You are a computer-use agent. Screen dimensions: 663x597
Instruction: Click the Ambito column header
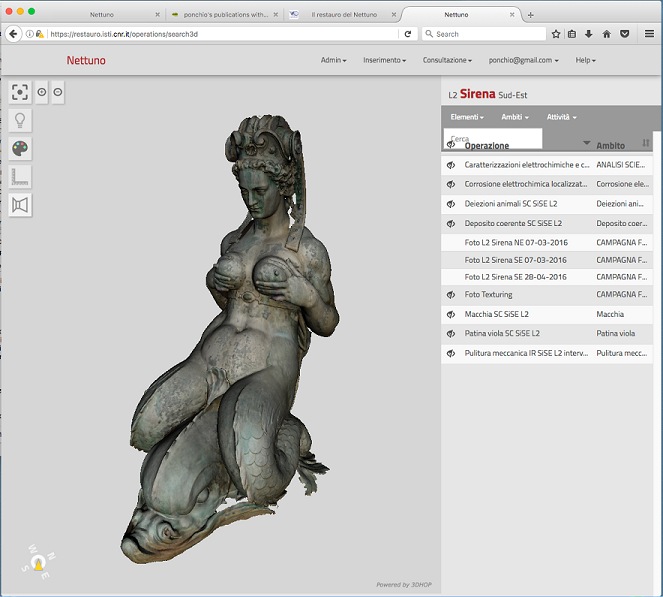coord(611,146)
